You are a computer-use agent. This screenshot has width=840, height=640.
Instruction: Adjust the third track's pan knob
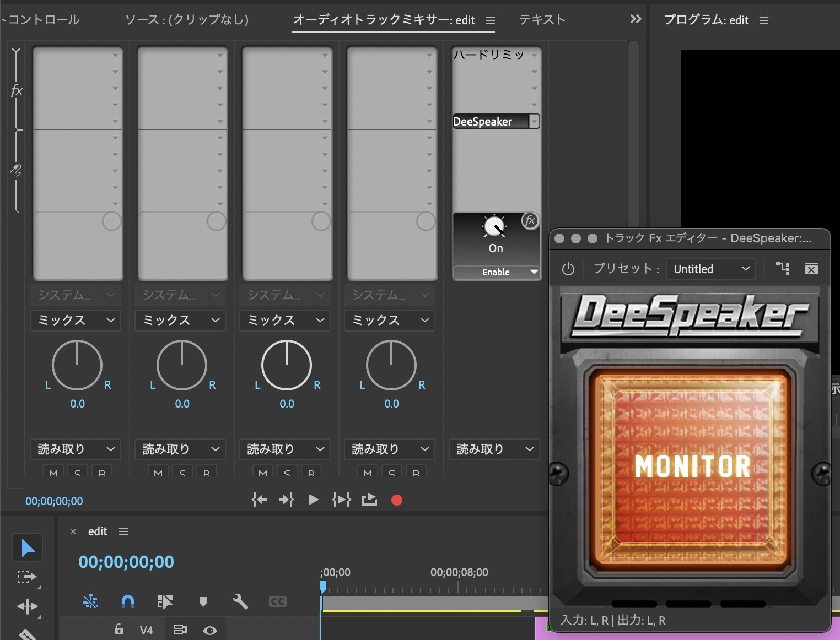pyautogui.click(x=287, y=365)
